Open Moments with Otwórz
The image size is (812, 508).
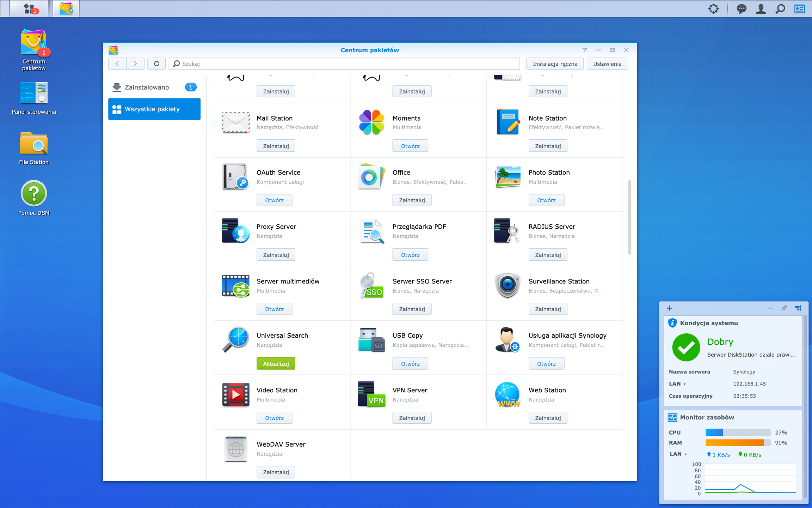[x=410, y=146]
